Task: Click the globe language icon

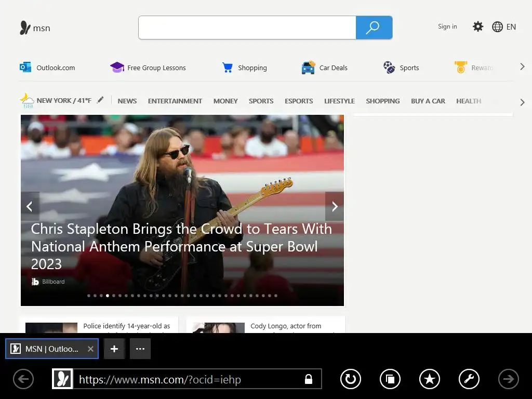Action: tap(497, 27)
